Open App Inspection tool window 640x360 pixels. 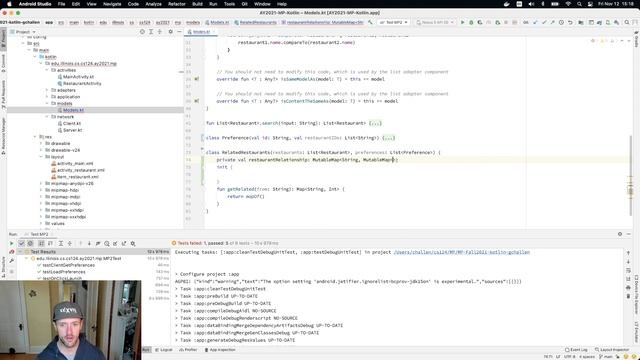pyautogui.click(x=220, y=350)
